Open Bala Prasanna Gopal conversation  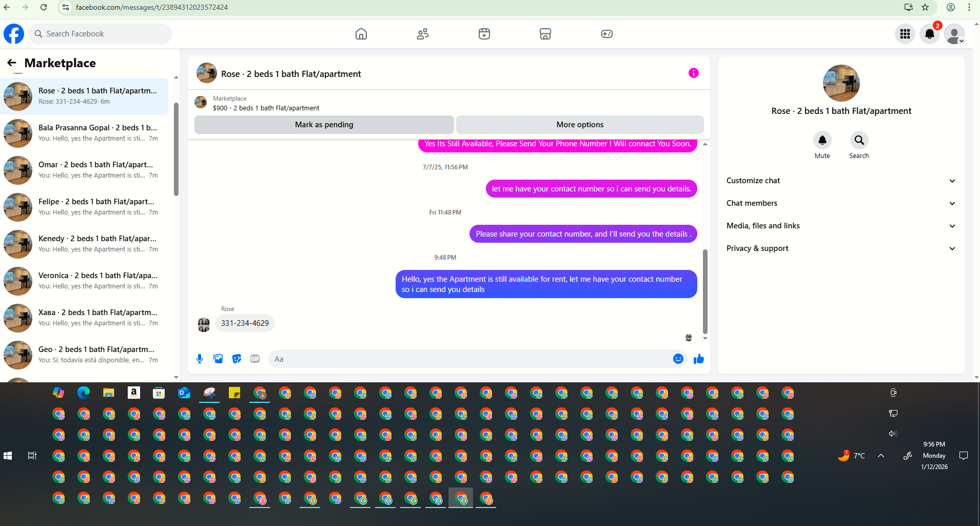pyautogui.click(x=85, y=133)
